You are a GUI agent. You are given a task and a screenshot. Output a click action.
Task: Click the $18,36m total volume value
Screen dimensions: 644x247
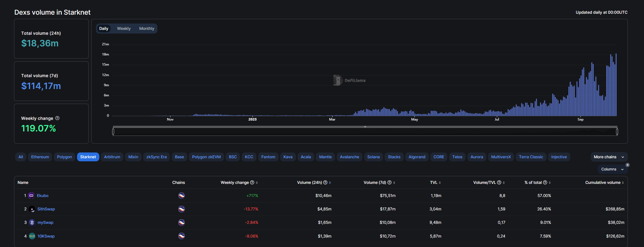click(x=40, y=43)
